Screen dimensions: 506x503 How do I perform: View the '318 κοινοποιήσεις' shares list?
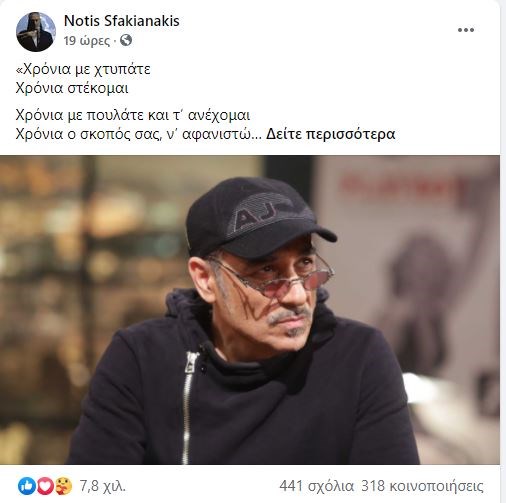pos(422,486)
